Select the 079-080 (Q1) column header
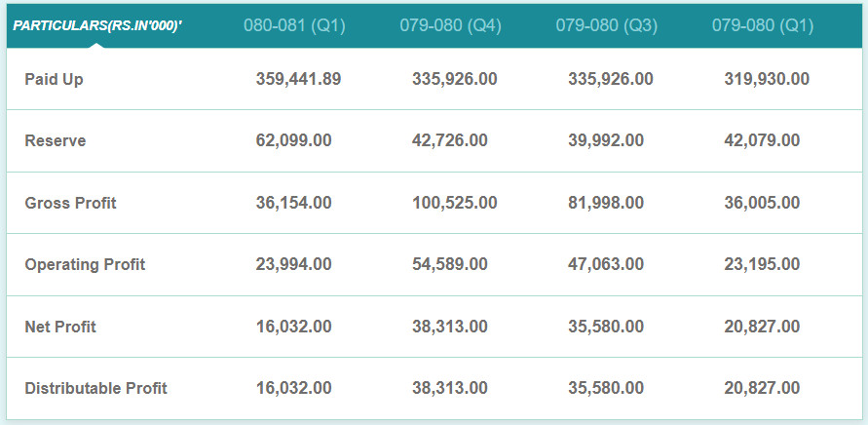 point(762,26)
